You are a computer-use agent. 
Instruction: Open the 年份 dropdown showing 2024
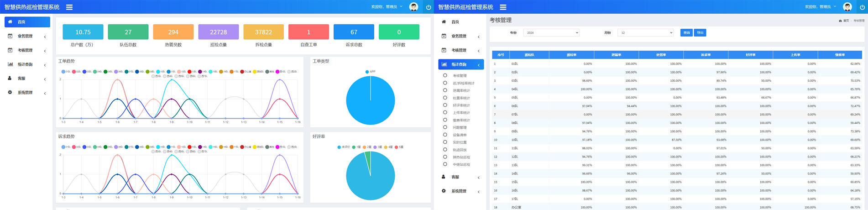[551, 33]
